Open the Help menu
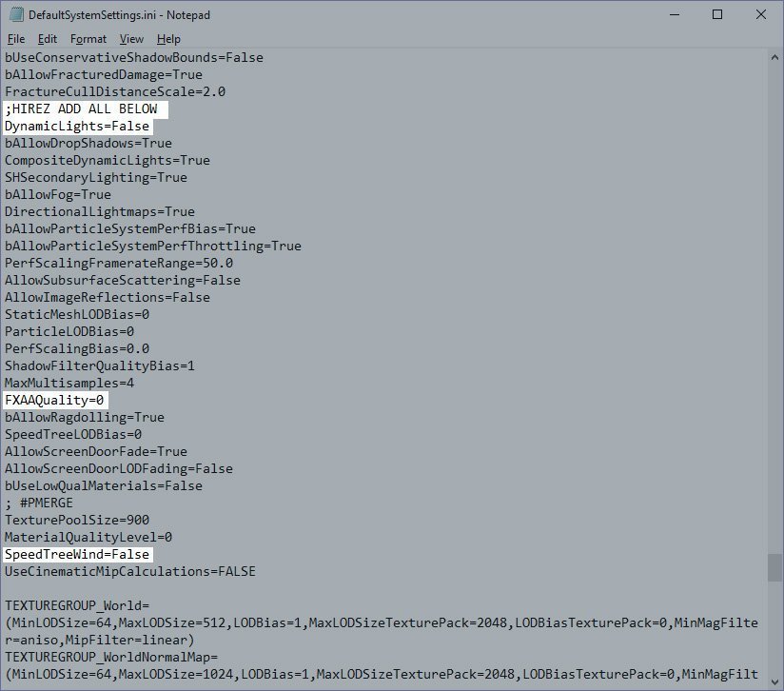This screenshot has height=691, width=784. tap(168, 39)
